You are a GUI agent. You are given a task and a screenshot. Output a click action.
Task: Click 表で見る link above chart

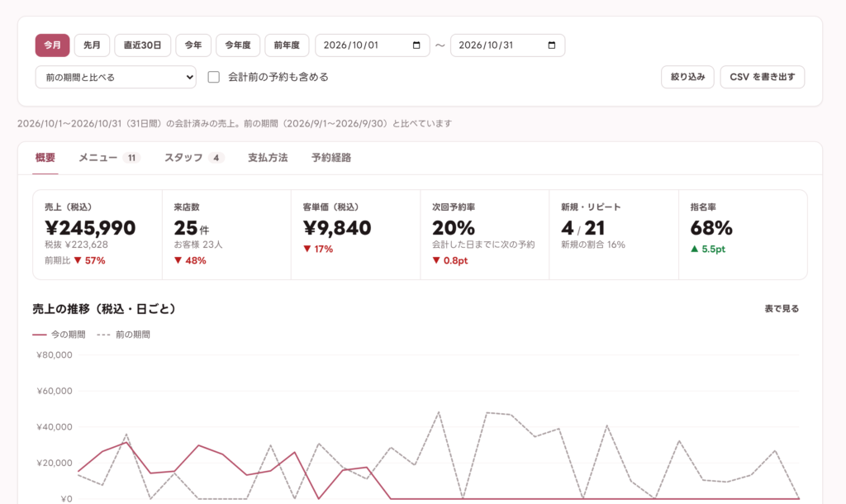pyautogui.click(x=782, y=309)
